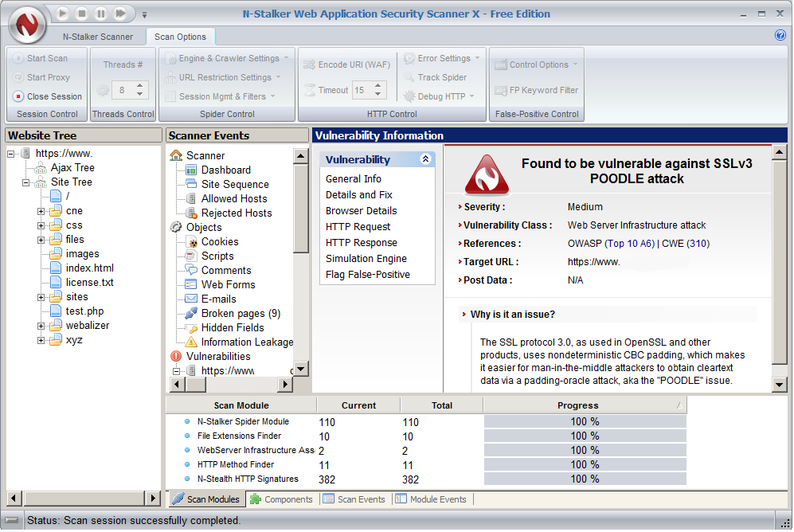The width and height of the screenshot is (794, 532).
Task: Click the Close Session button
Action: coord(47,96)
